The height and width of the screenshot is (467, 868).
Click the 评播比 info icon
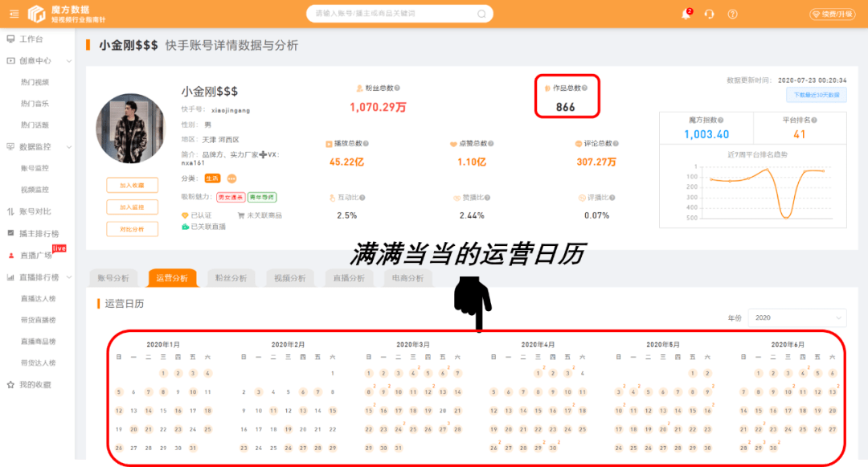pos(612,198)
